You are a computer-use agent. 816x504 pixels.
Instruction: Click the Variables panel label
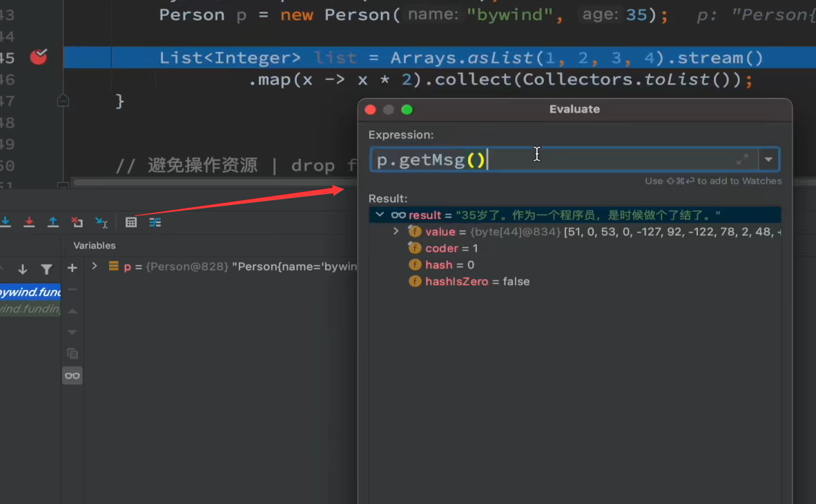(94, 245)
